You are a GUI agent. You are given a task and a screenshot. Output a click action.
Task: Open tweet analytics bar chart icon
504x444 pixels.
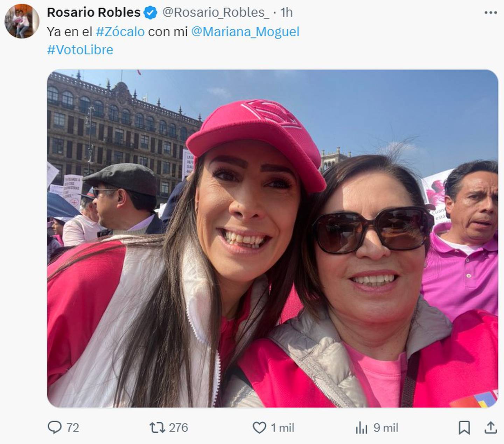coord(362,428)
